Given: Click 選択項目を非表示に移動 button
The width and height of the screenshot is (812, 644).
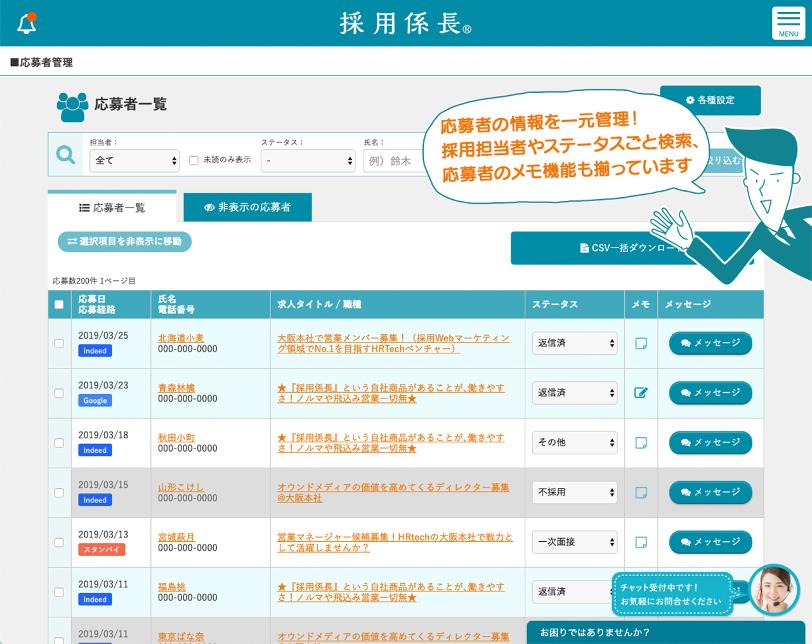Looking at the screenshot, I should tap(124, 242).
